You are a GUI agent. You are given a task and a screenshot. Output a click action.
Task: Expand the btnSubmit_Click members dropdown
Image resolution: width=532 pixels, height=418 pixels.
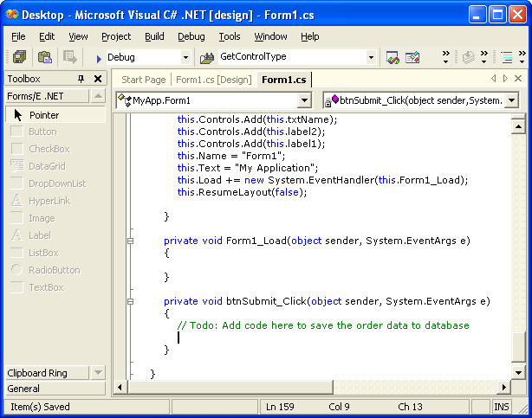tap(512, 100)
